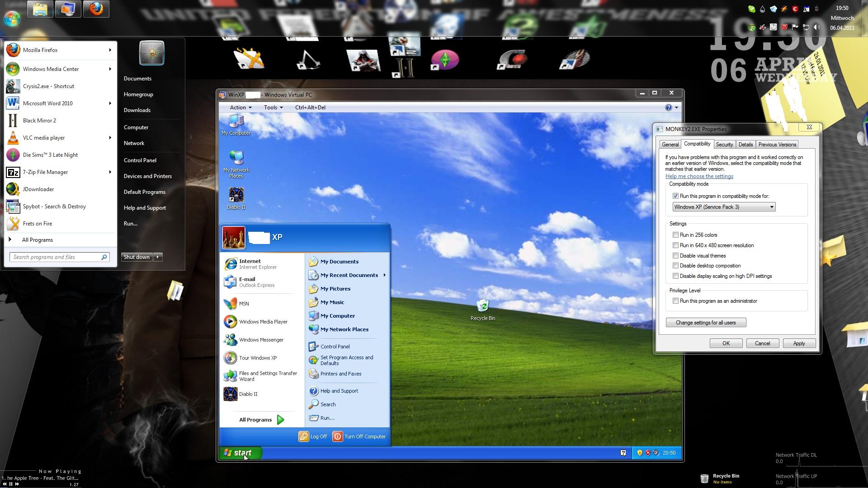This screenshot has width=868, height=488.
Task: Switch to the Security tab
Action: [x=724, y=145]
